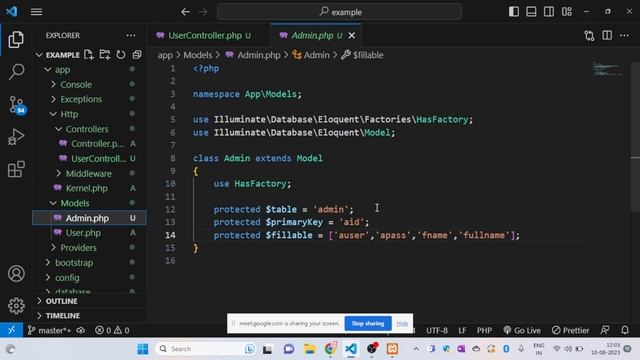Screen dimensions: 640x360
Task: Open Explorer more actions ellipsis
Action: pyautogui.click(x=131, y=36)
